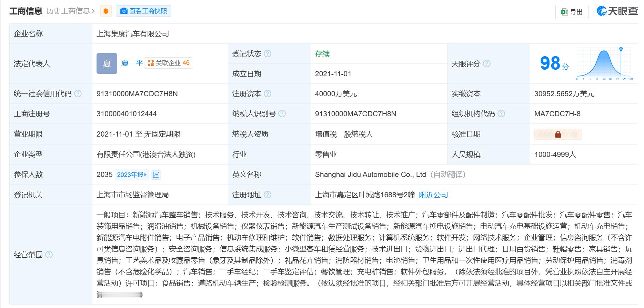Click the 天眼查 logo
644x308 pixels.
click(x=617, y=11)
